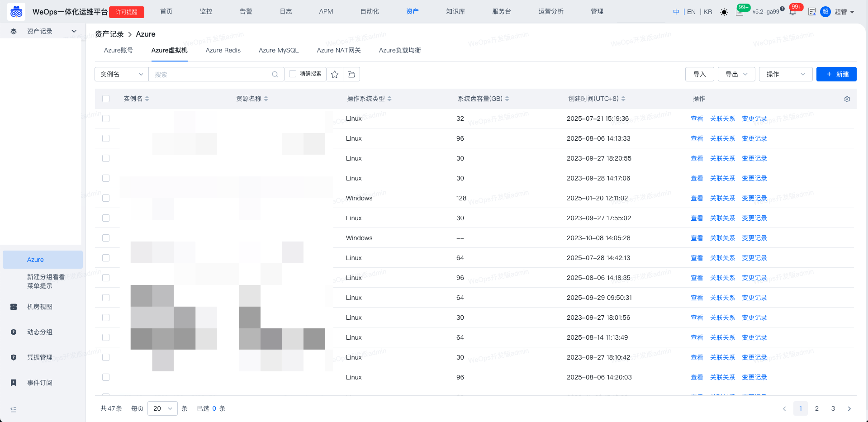This screenshot has width=868, height=422.
Task: Select Azure in the sidebar
Action: [43, 260]
